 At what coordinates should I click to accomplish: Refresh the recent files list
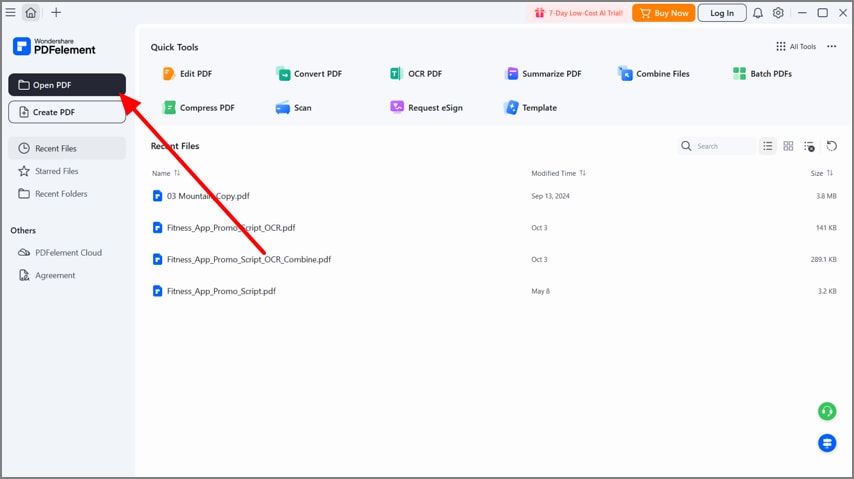(x=831, y=146)
